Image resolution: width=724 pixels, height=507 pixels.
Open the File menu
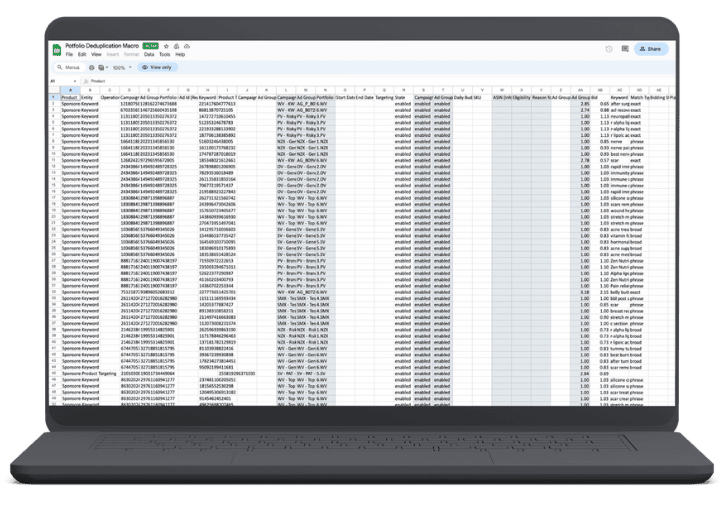click(69, 54)
